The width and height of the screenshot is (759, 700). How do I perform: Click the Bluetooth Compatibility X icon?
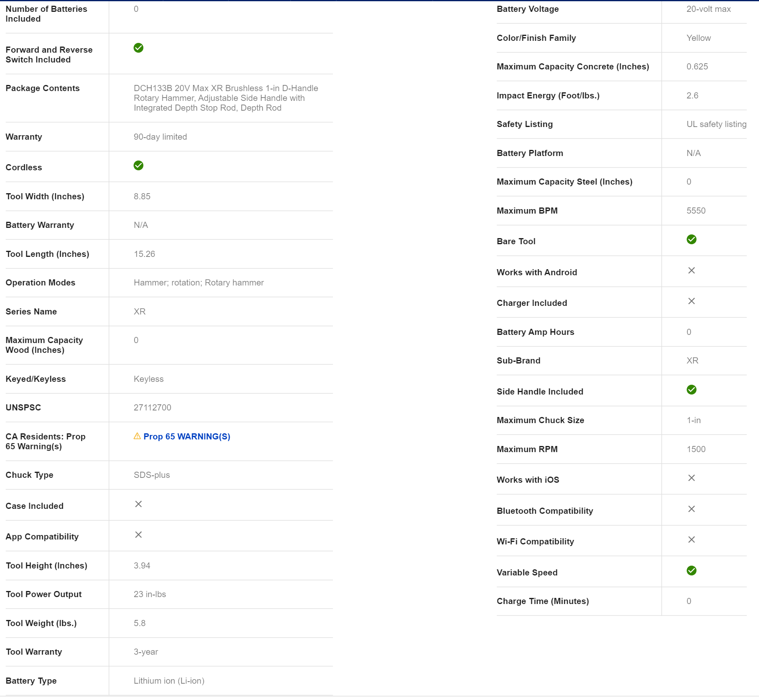(691, 509)
